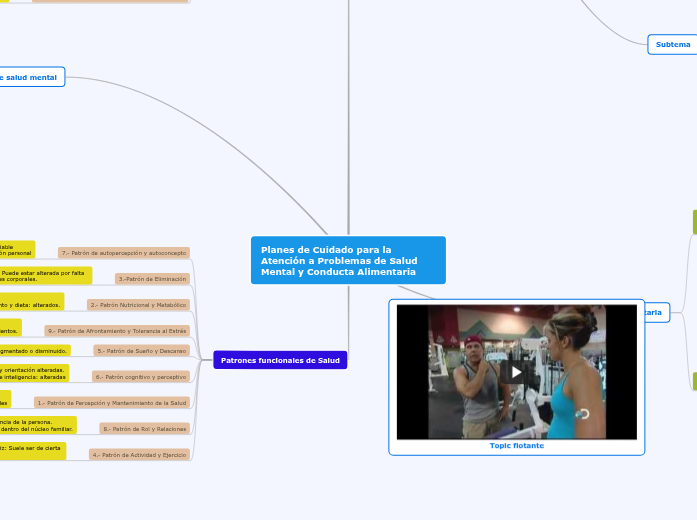Click yellow note about 'orientación alteradas'
Screen dimensions: 697x520
coord(34,373)
